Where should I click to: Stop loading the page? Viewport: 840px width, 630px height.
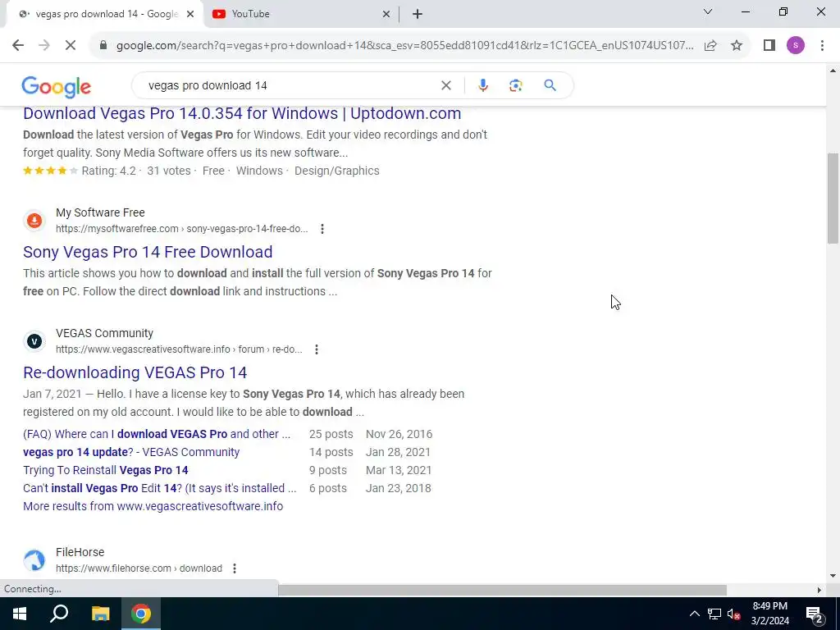tap(71, 45)
